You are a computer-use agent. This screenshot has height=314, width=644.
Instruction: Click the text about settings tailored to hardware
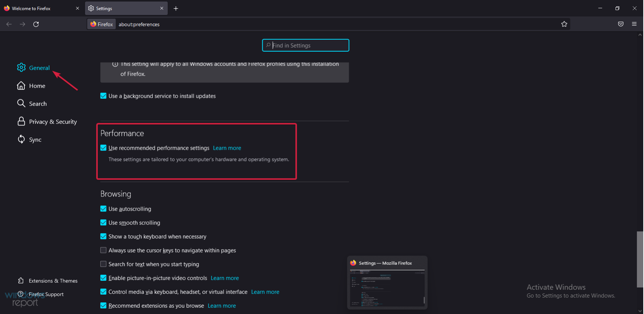199,159
